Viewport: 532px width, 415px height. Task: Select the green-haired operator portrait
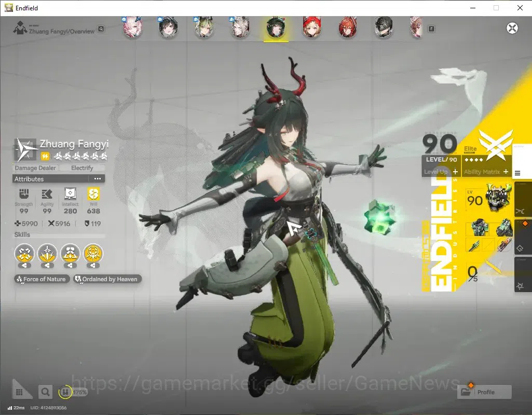[x=204, y=27]
